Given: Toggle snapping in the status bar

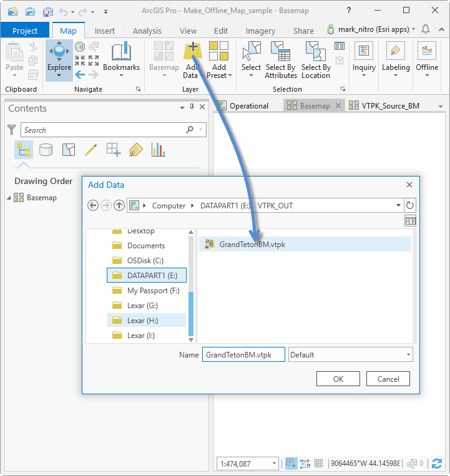Looking at the screenshot, I should [x=291, y=464].
